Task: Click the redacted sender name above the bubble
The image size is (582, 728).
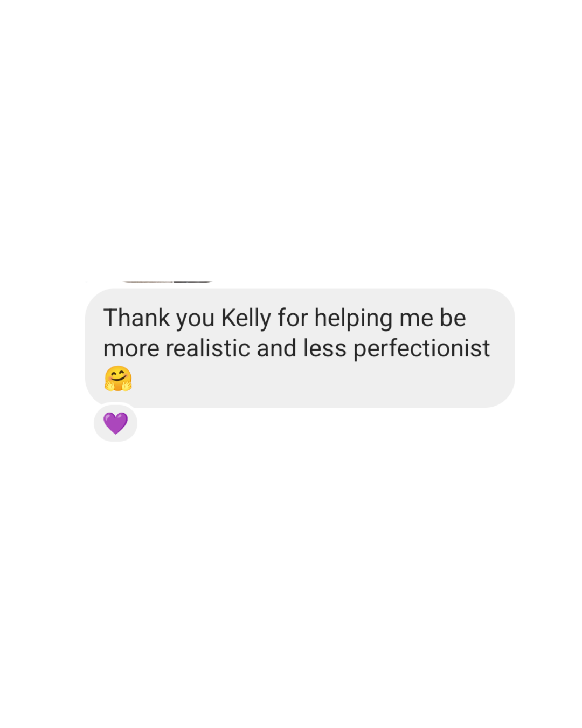Action: click(167, 281)
